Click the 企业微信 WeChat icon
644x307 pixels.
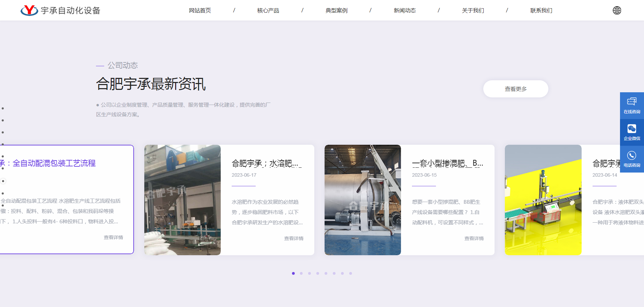coord(632,132)
